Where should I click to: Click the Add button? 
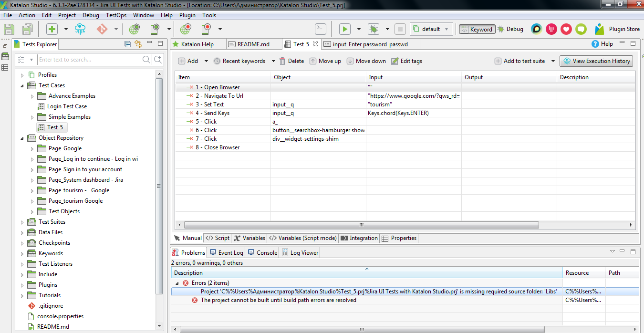pyautogui.click(x=188, y=61)
